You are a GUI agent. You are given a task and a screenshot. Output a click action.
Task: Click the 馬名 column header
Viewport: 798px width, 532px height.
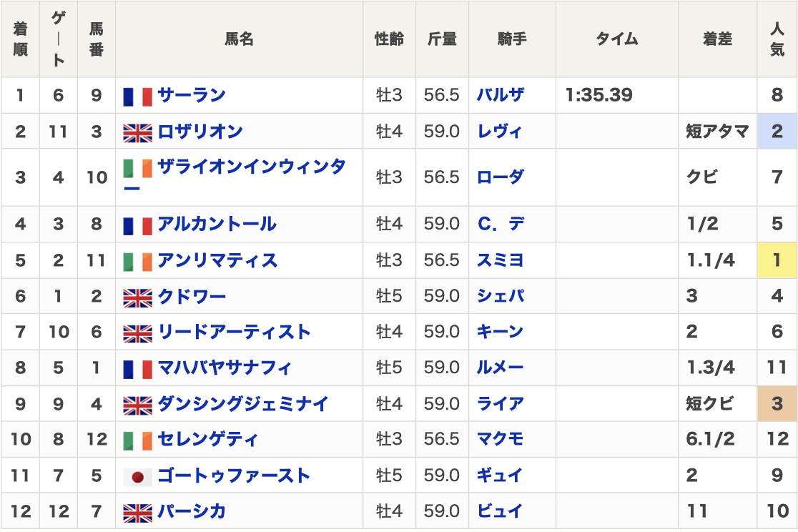tap(239, 39)
